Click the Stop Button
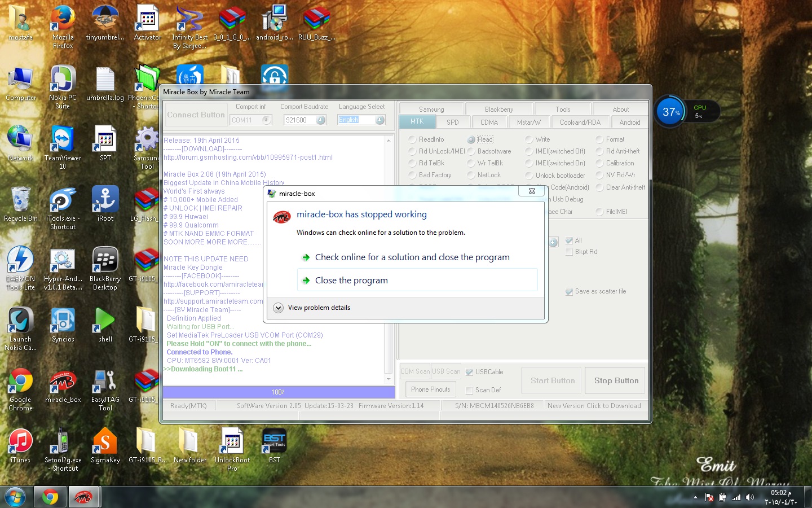Viewport: 812px width, 508px height. (616, 380)
